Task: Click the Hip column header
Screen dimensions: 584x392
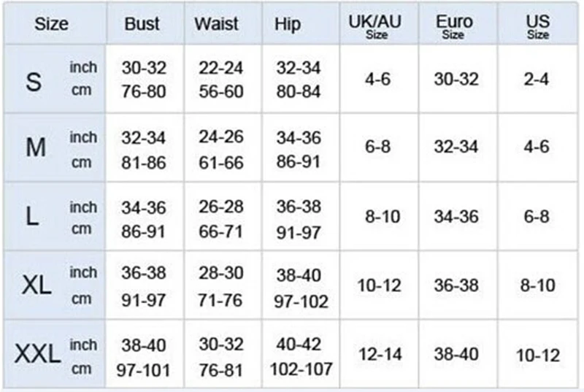Action: tap(288, 25)
